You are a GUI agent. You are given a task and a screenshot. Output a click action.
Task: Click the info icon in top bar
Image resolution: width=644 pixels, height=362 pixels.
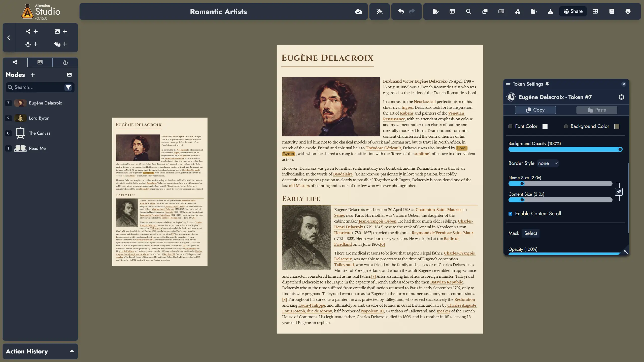tap(628, 11)
